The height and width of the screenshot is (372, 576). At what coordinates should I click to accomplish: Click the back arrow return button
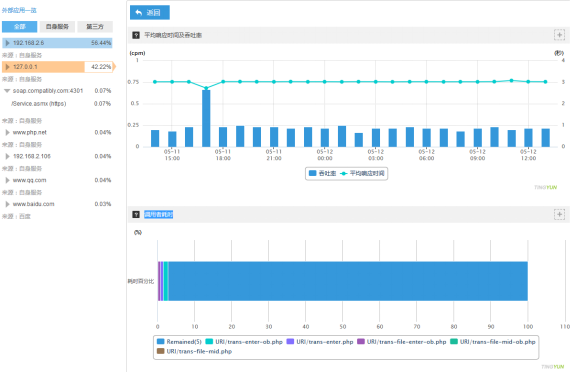pos(150,12)
